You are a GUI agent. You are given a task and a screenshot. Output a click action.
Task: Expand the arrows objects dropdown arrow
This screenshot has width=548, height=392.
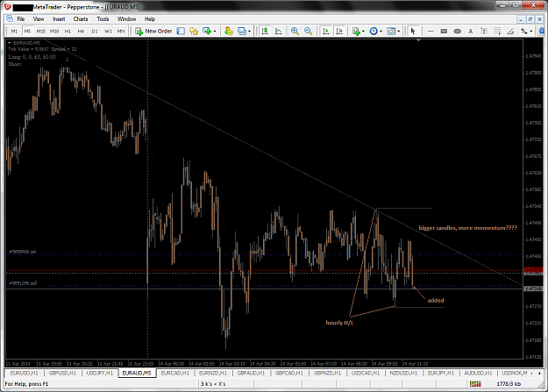coord(531,31)
